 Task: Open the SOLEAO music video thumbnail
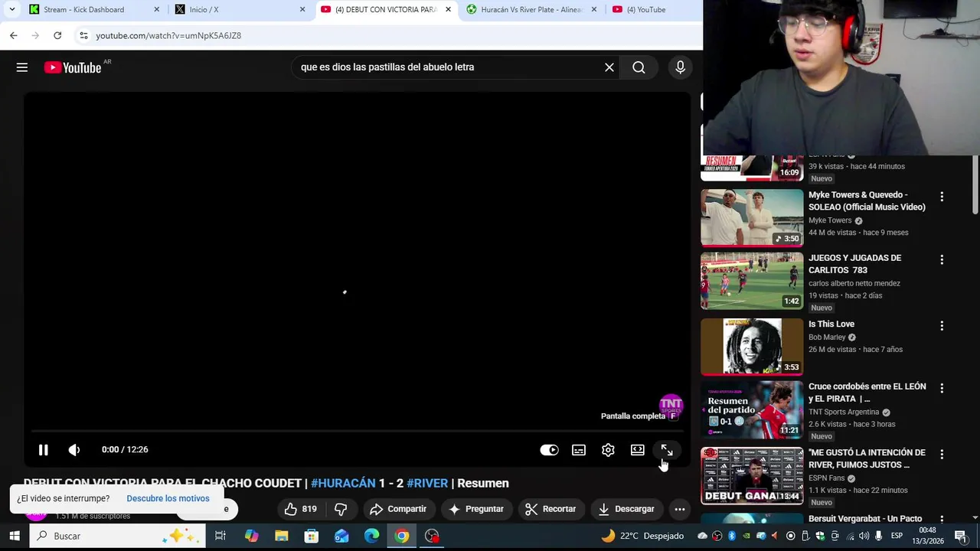point(752,218)
